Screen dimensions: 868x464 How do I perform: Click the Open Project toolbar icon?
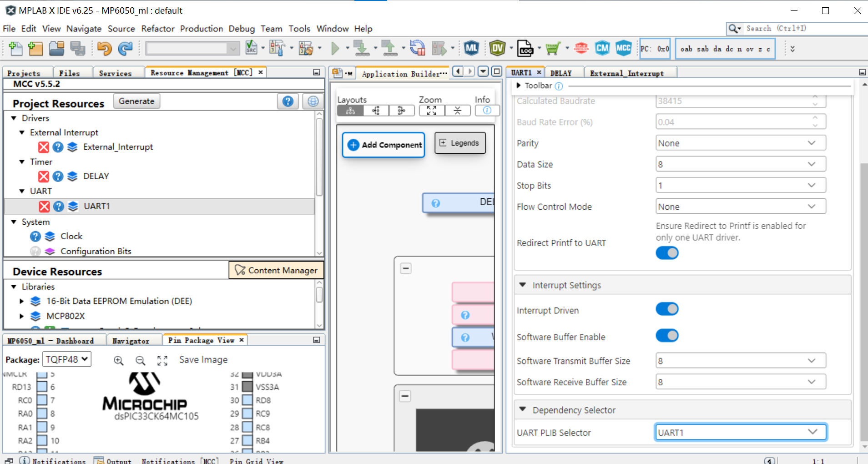point(56,48)
